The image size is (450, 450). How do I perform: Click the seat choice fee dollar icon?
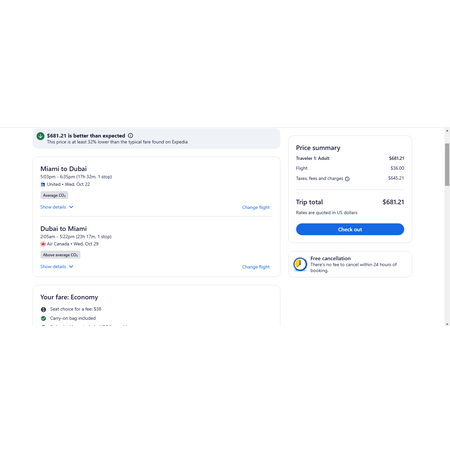(43, 309)
